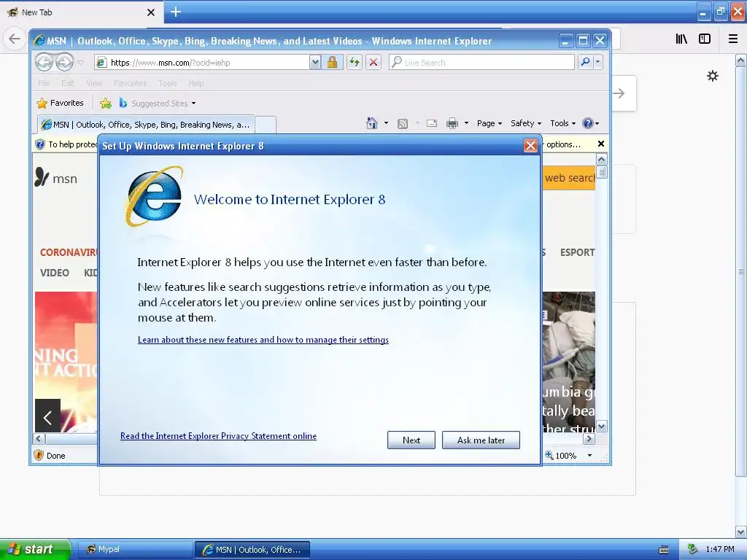747x560 pixels.
Task: Open zoom level dropdown arrow
Action: point(589,456)
